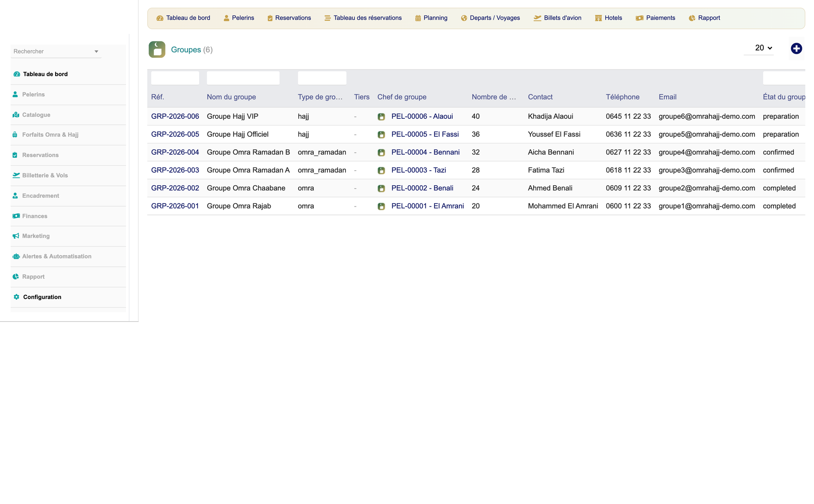Click the Tableau des réservations list icon

tap(328, 18)
